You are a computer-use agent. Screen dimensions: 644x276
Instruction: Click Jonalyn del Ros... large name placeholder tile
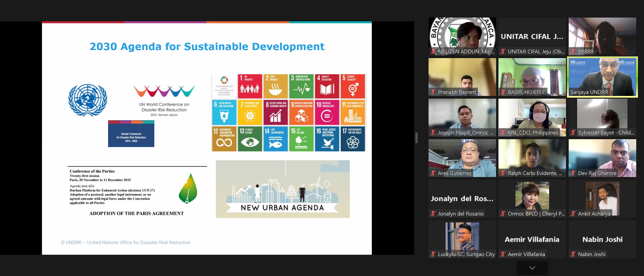tap(462, 199)
